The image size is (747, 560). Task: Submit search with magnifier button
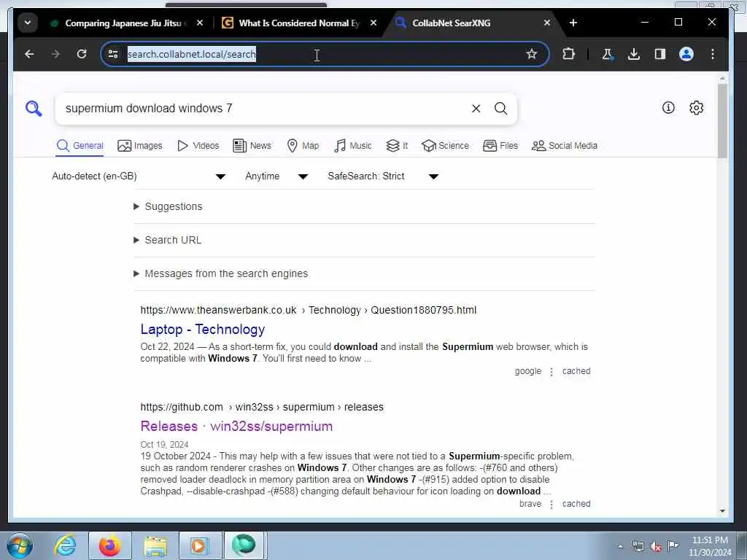(500, 109)
